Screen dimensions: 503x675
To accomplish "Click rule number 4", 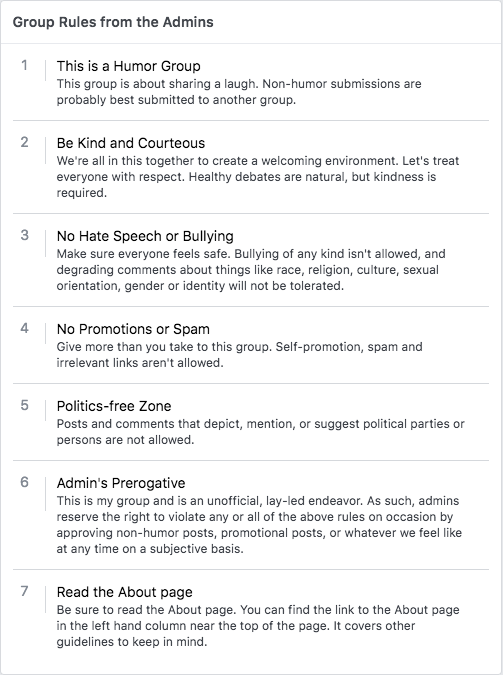I will point(25,328).
